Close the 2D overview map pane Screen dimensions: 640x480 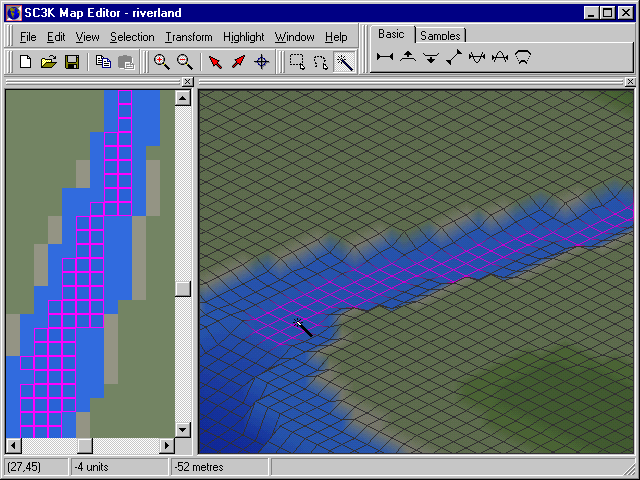[x=187, y=82]
